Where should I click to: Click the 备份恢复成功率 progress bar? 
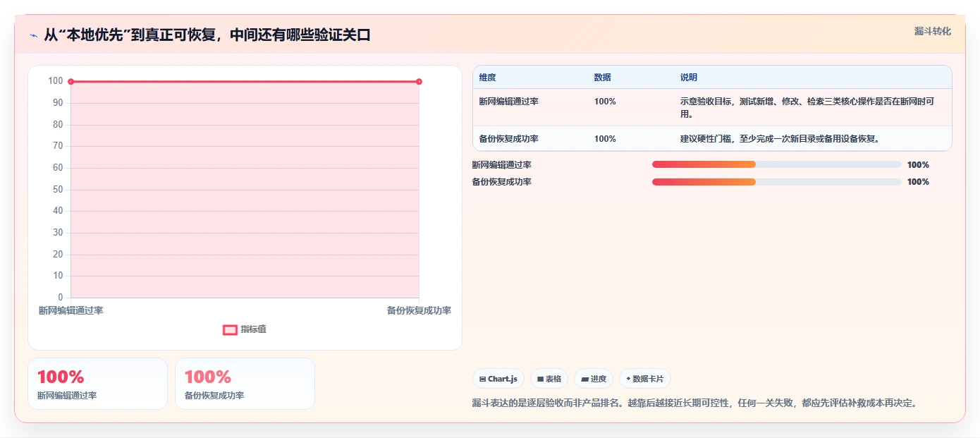point(777,182)
